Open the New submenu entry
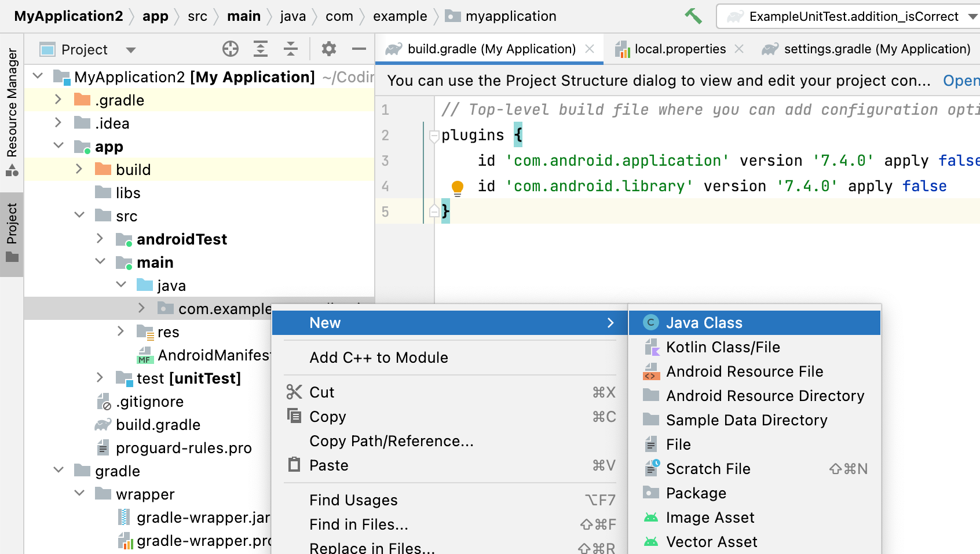The width and height of the screenshot is (980, 554). point(450,323)
